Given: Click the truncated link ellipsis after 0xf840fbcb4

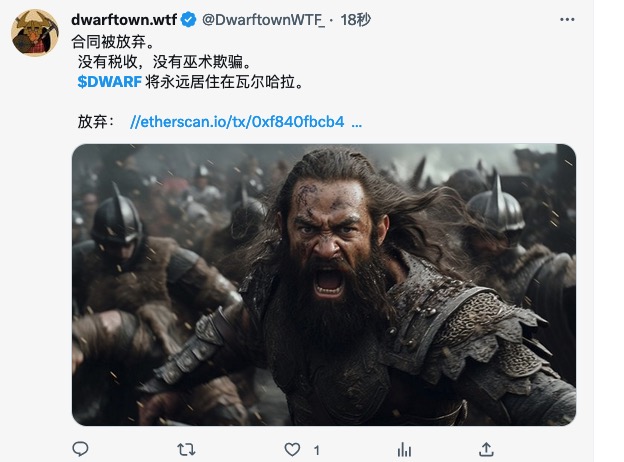Looking at the screenshot, I should click(357, 123).
